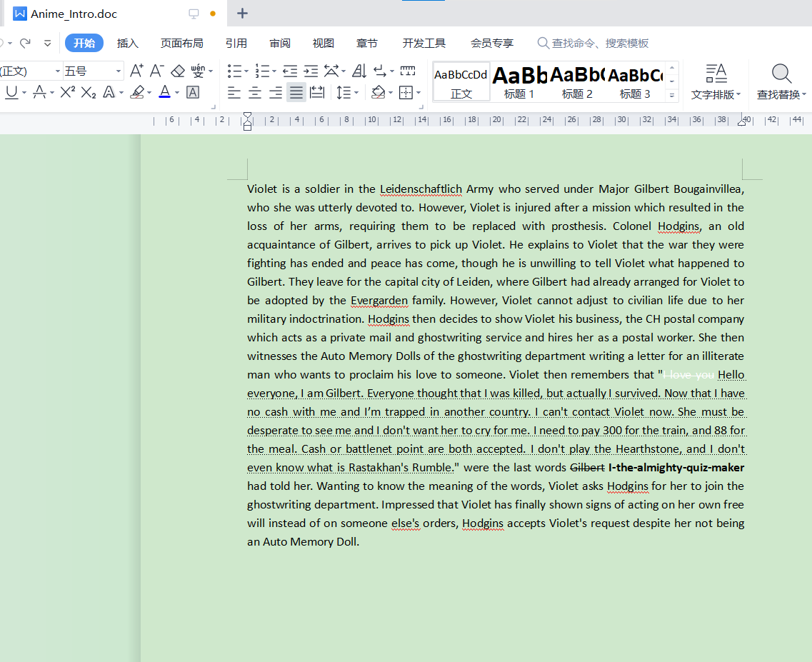
Task: Click the character border icon
Action: [192, 92]
